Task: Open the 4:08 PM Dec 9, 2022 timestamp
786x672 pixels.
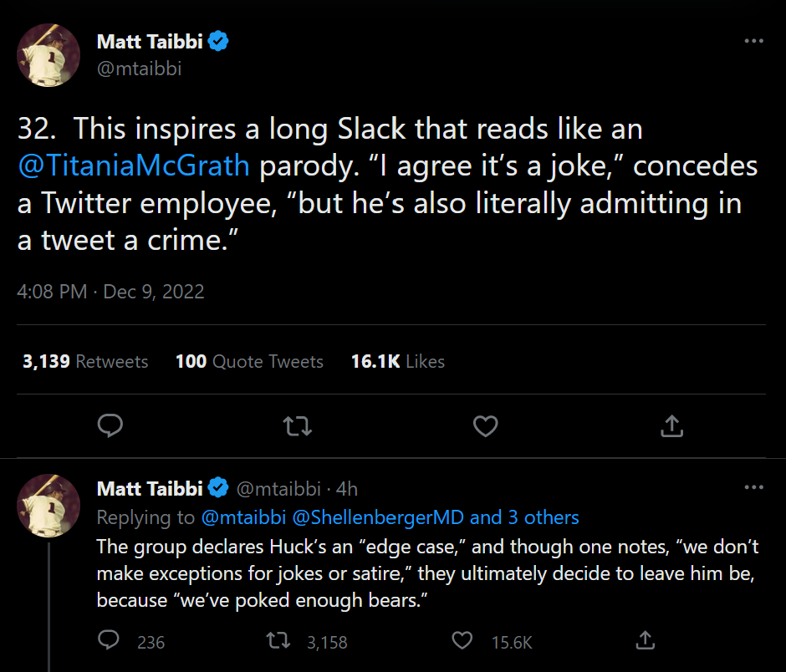Action: (x=110, y=292)
